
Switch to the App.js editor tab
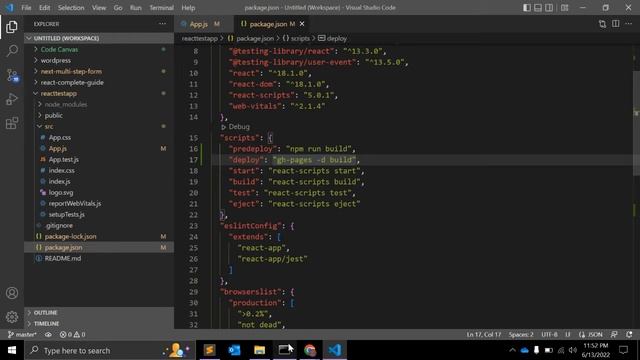point(200,24)
